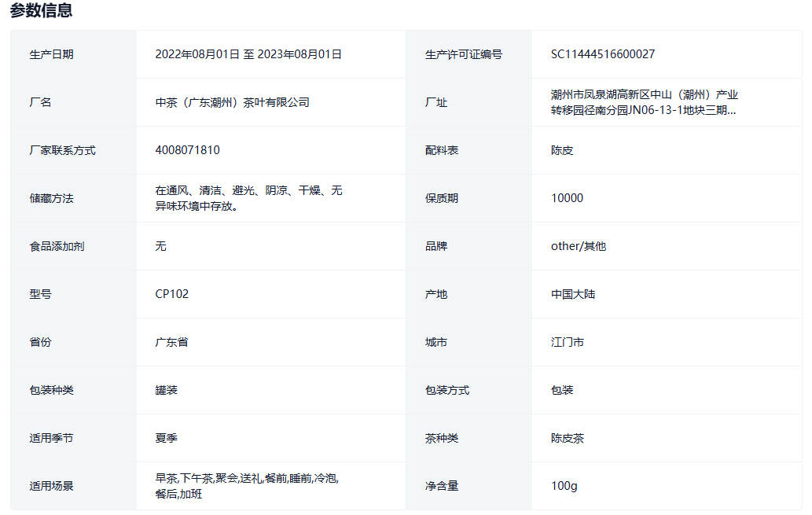Click manufacturer name 中茶（广东潮州）茶叶有限公司

click(x=233, y=102)
